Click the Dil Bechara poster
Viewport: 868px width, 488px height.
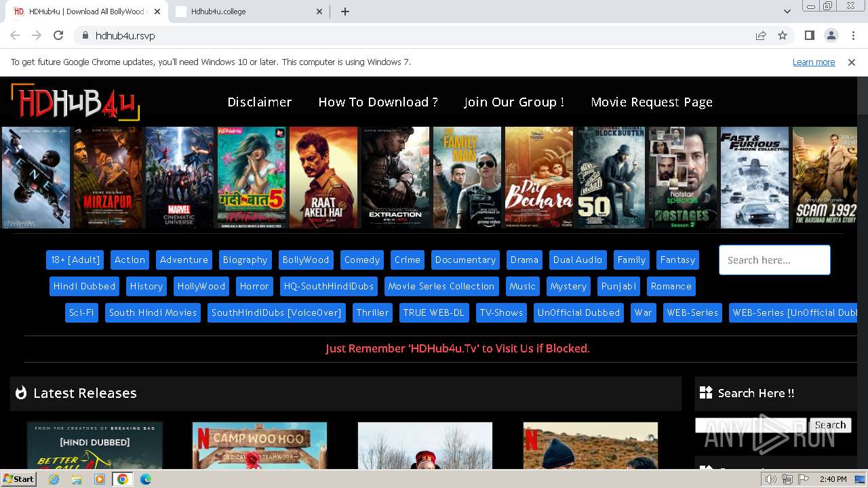[x=539, y=178]
